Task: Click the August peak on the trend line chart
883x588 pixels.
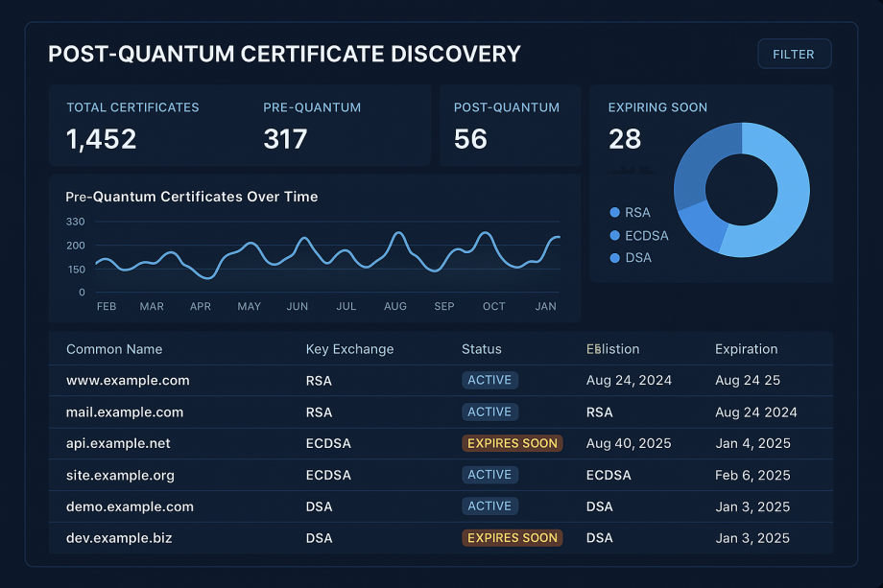Action: click(x=400, y=232)
